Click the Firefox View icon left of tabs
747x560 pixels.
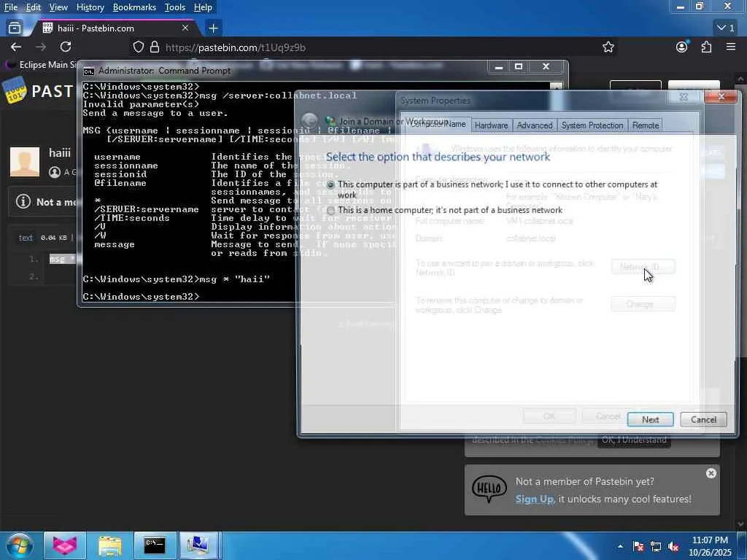tap(15, 28)
